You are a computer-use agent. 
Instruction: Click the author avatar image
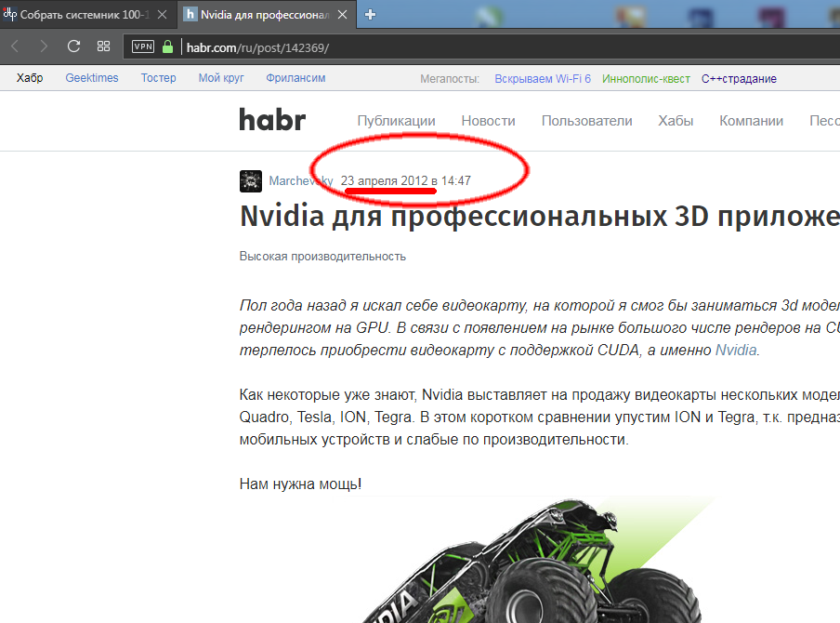[251, 181]
